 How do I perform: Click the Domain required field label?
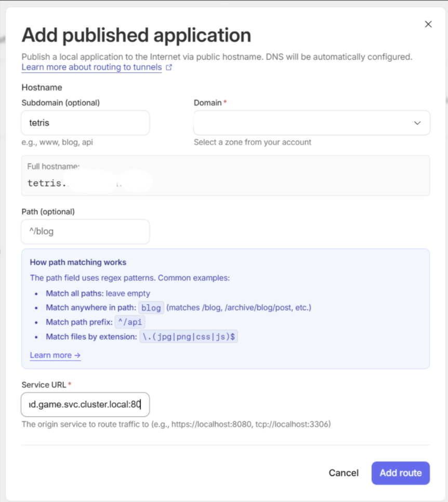point(208,102)
